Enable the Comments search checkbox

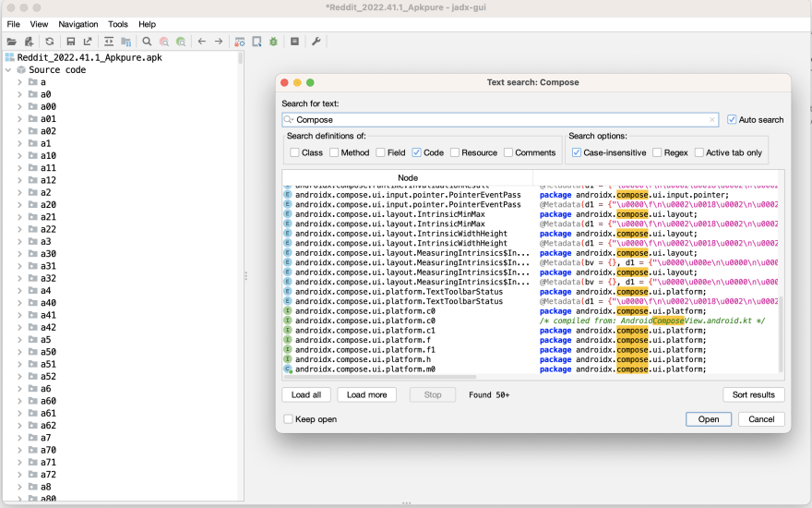[508, 152]
